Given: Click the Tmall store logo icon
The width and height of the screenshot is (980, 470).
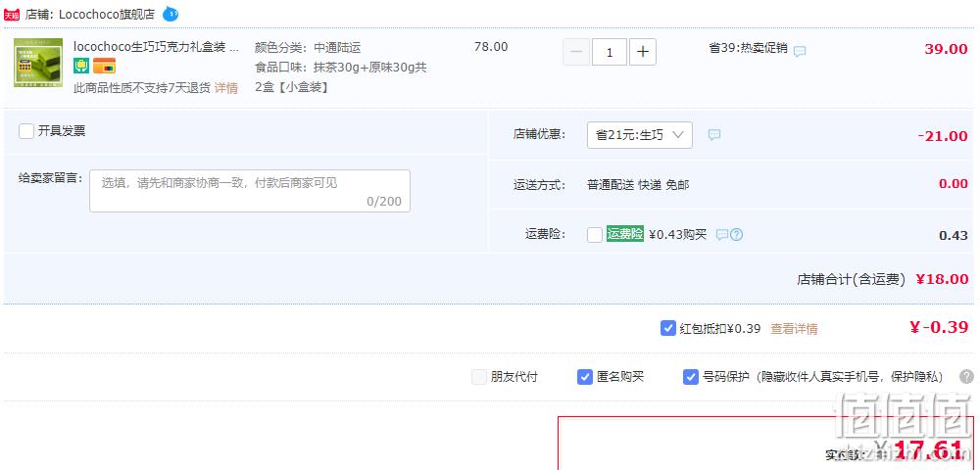Looking at the screenshot, I should 11,15.
